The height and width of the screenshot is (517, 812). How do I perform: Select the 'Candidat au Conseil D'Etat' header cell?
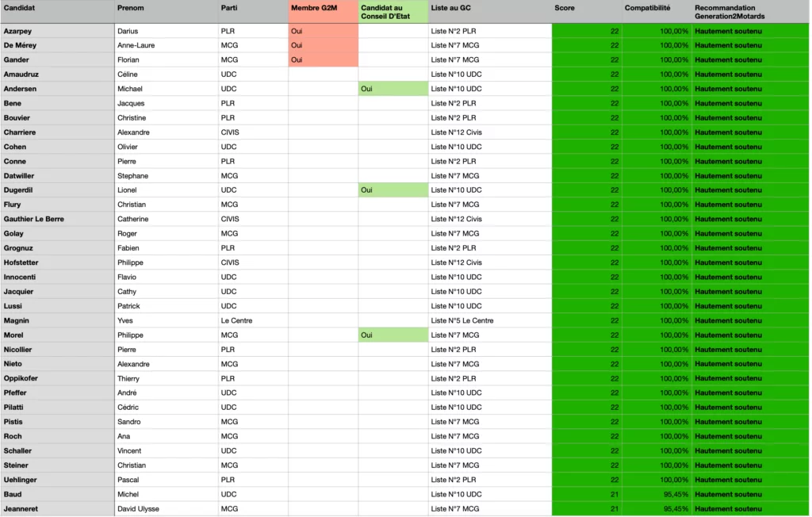pyautogui.click(x=381, y=12)
